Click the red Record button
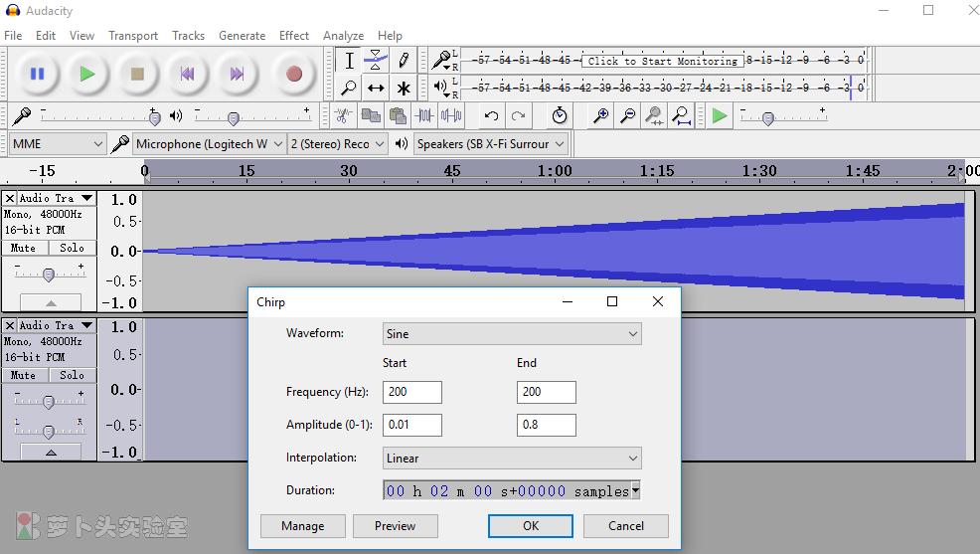The width and height of the screenshot is (980, 554). [x=294, y=74]
